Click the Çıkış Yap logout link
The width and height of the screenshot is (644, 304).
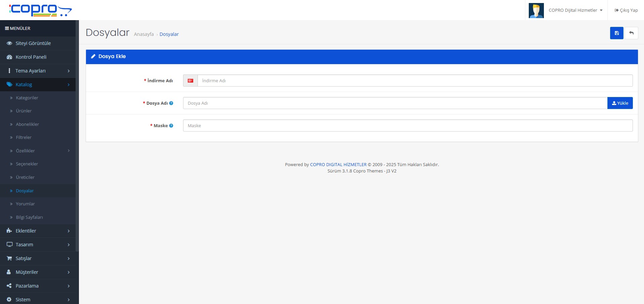point(626,10)
